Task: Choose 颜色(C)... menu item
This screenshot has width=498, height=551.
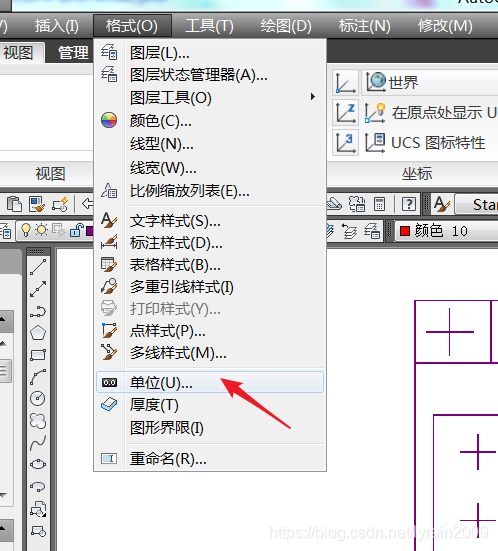Action: pos(210,121)
